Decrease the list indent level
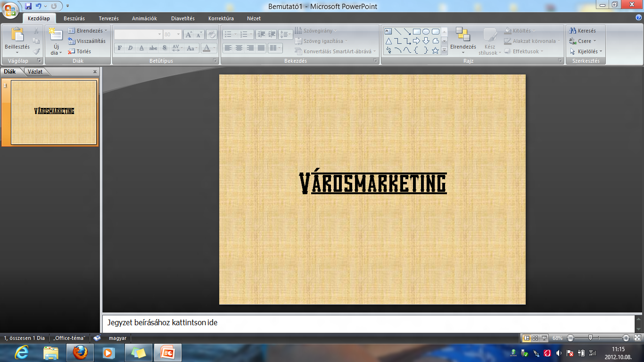 click(261, 34)
